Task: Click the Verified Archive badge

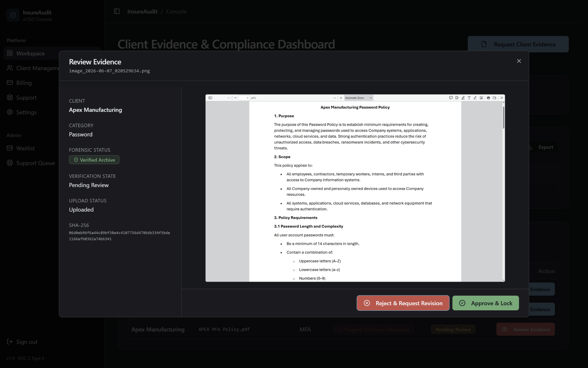Action: click(x=94, y=160)
